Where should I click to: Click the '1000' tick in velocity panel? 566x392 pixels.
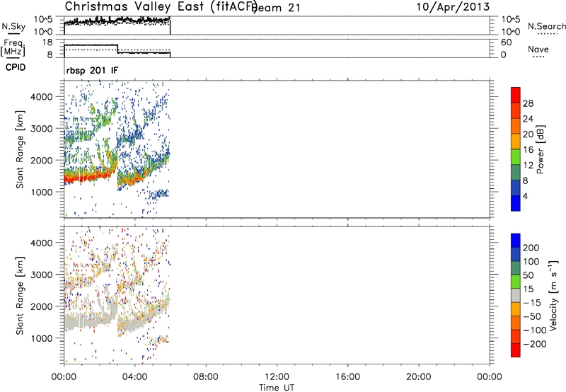[42, 338]
